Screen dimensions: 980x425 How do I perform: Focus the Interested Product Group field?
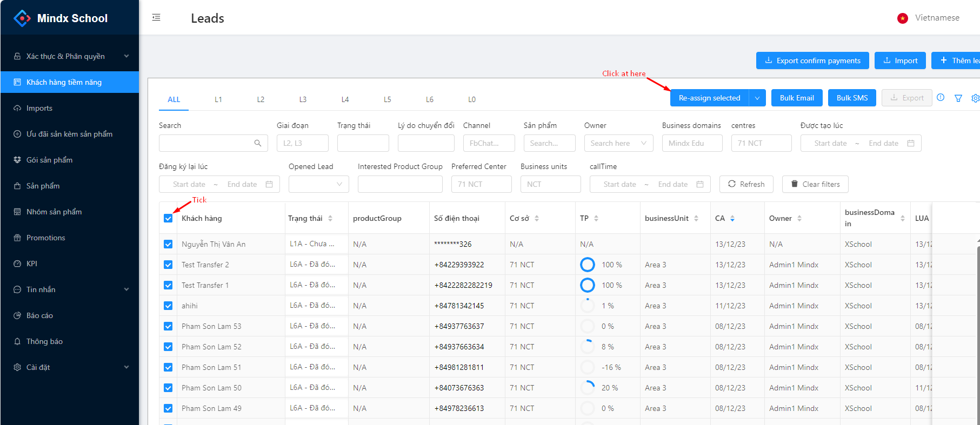click(400, 184)
